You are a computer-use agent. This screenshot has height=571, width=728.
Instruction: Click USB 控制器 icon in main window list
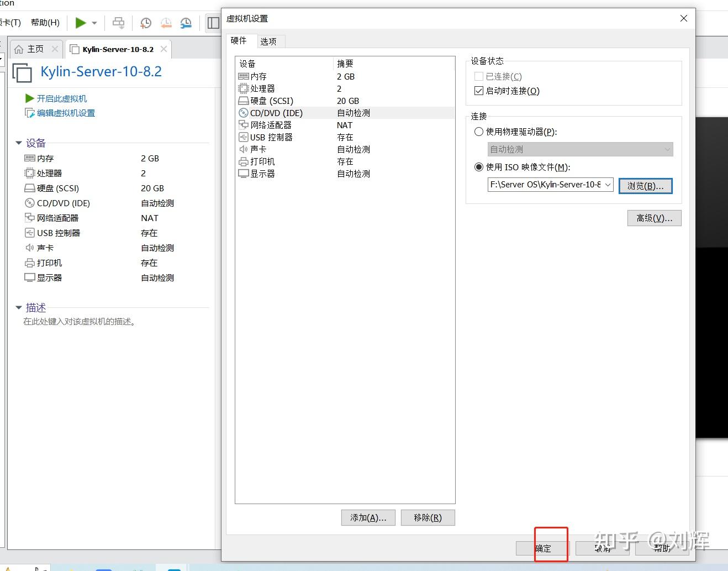(x=30, y=233)
